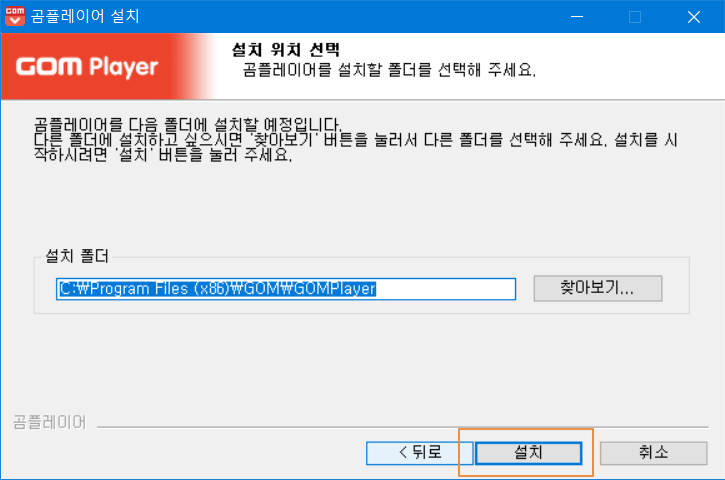The height and width of the screenshot is (480, 725).
Task: Click the 설치 install button
Action: click(528, 453)
